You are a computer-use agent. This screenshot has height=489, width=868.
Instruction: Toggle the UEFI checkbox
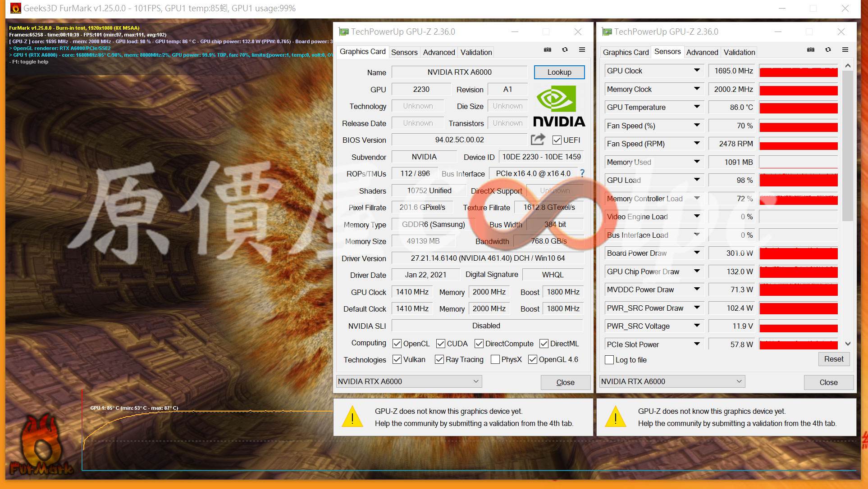point(557,140)
